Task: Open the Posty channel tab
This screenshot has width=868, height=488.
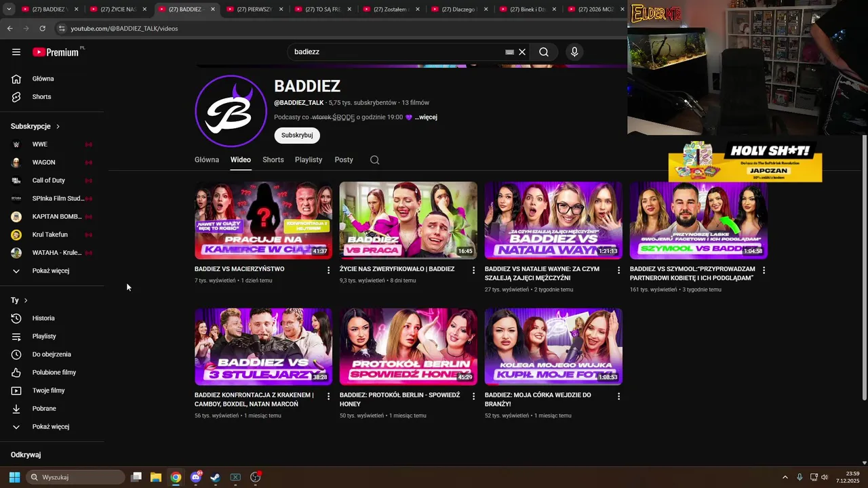Action: [344, 160]
